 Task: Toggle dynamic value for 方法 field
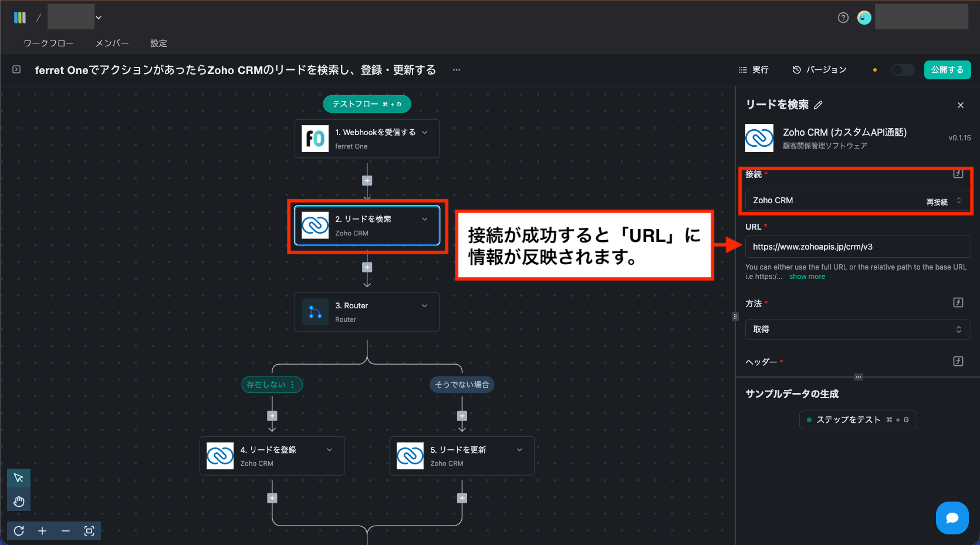tap(958, 302)
